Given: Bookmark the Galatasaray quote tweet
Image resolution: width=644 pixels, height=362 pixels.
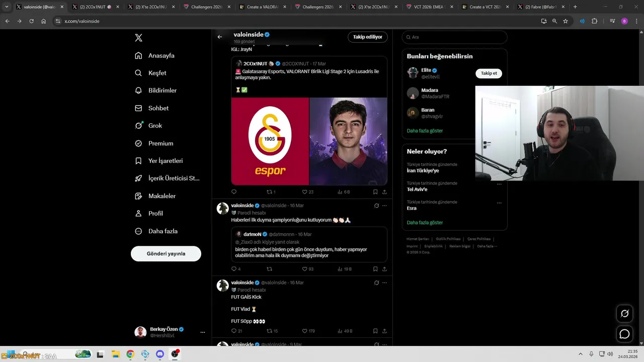Looking at the screenshot, I should click(375, 192).
